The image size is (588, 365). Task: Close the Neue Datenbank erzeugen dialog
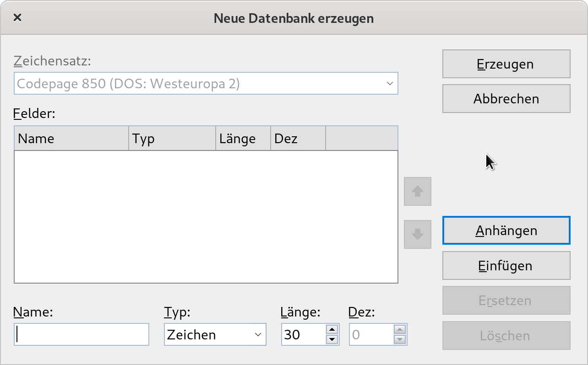point(17,18)
